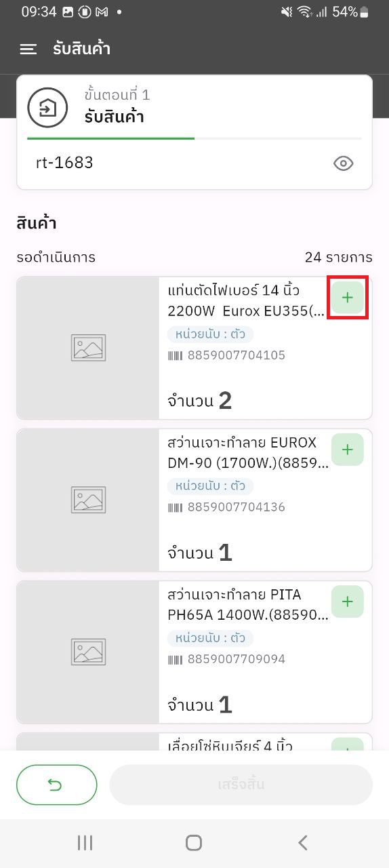Viewport: 389px width, 868px height.
Task: Tap the เสร็จสิ้น finish button
Action: pyautogui.click(x=241, y=785)
